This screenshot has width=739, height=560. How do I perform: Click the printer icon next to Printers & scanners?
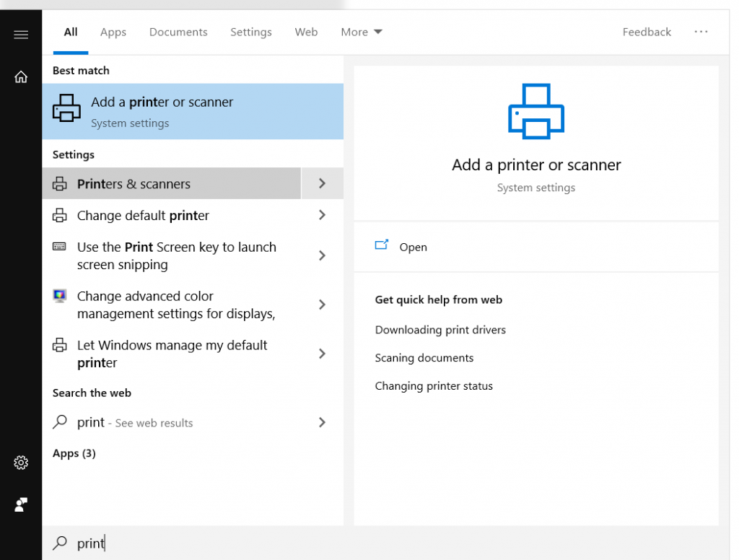click(x=59, y=183)
